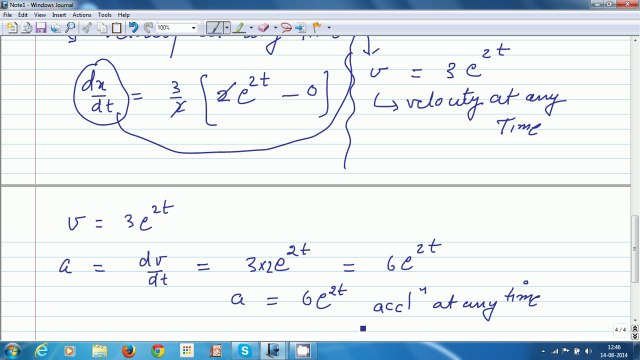Click the New Note icon
This screenshot has width=640, height=360.
coord(11,28)
